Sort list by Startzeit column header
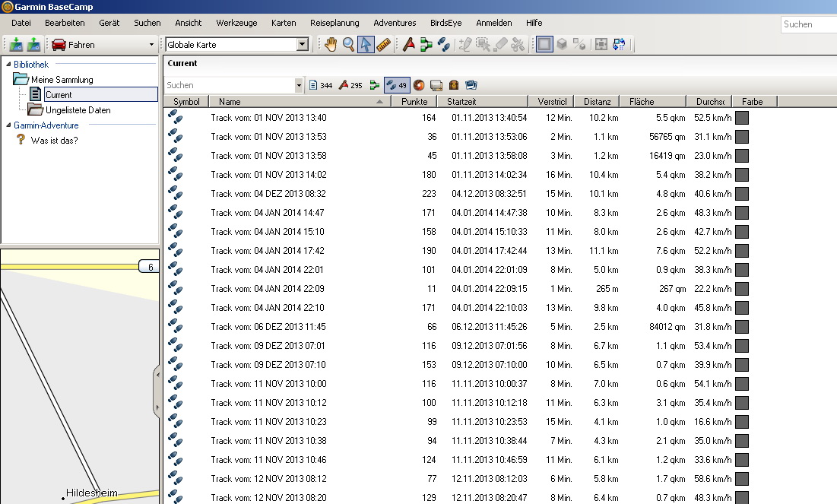 click(485, 102)
